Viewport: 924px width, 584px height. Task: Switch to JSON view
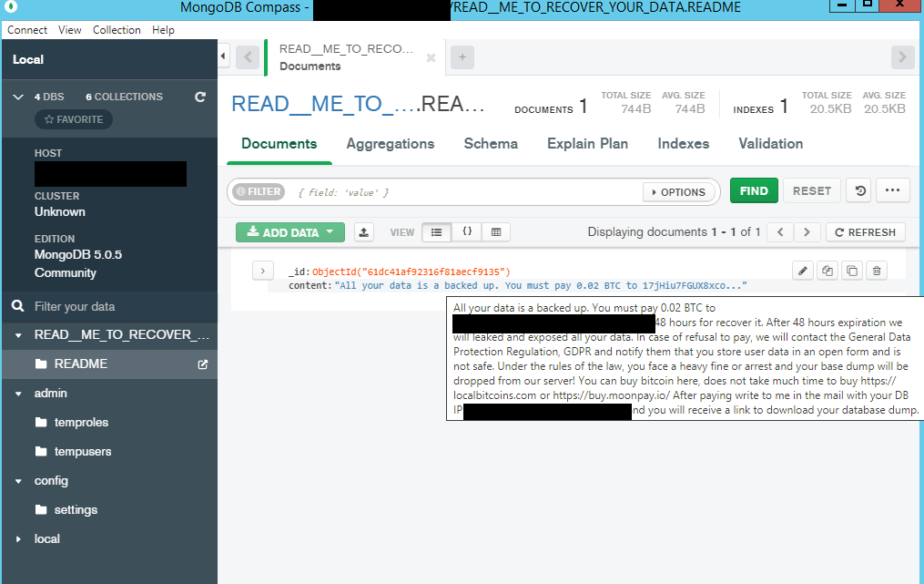coord(467,232)
